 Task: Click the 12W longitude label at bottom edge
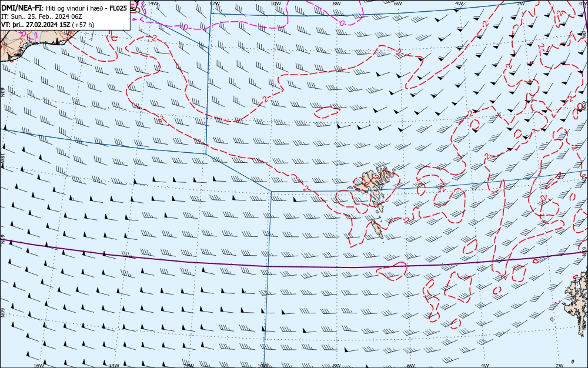coord(189,366)
